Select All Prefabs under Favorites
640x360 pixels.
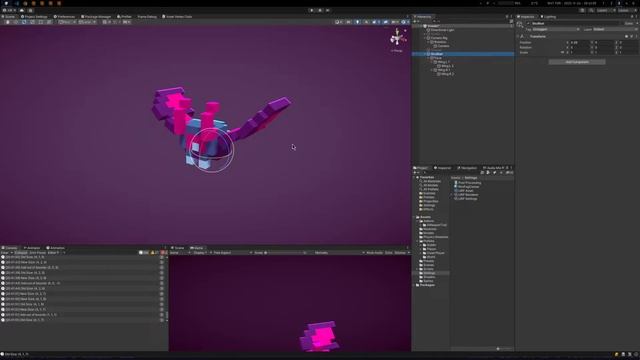pos(429,189)
